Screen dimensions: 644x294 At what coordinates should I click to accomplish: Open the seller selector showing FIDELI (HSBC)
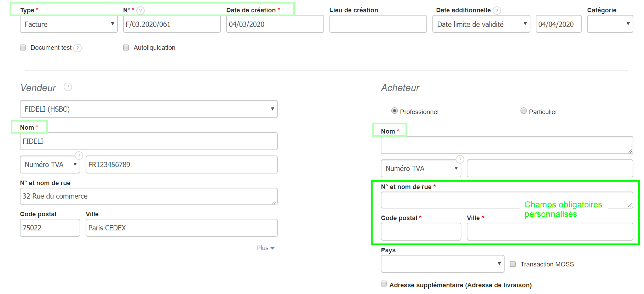[149, 109]
